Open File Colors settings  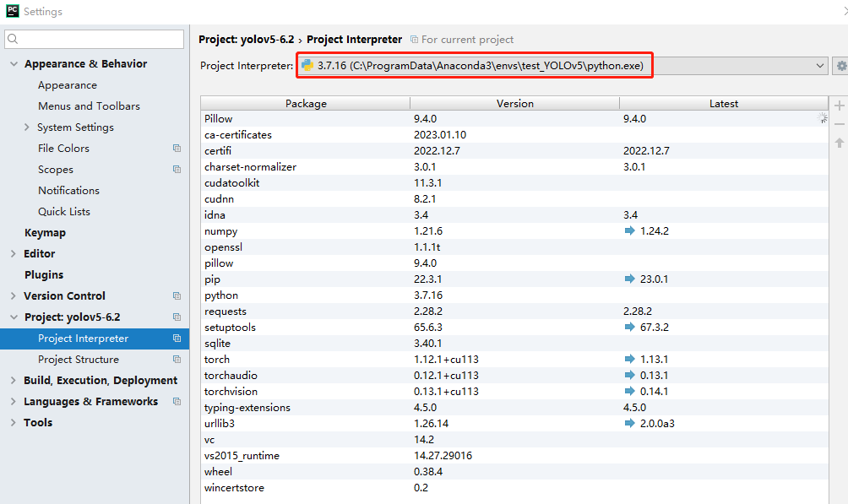click(x=64, y=149)
